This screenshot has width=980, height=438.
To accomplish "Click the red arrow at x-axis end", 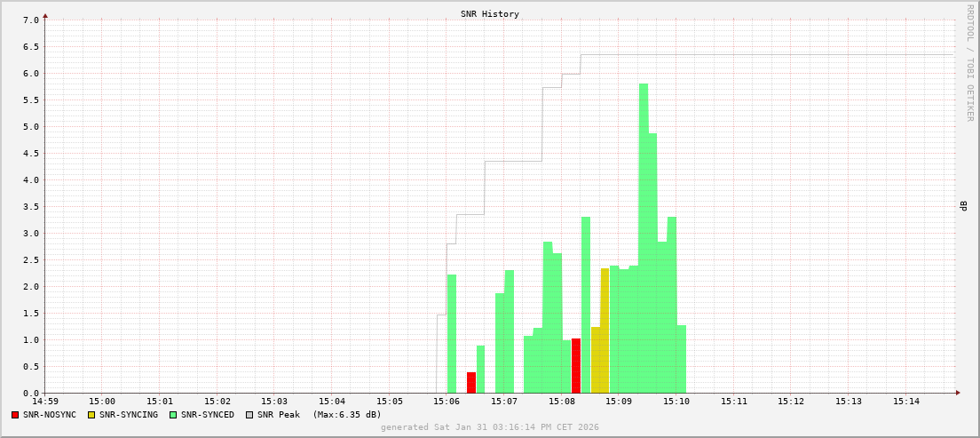I will [957, 393].
